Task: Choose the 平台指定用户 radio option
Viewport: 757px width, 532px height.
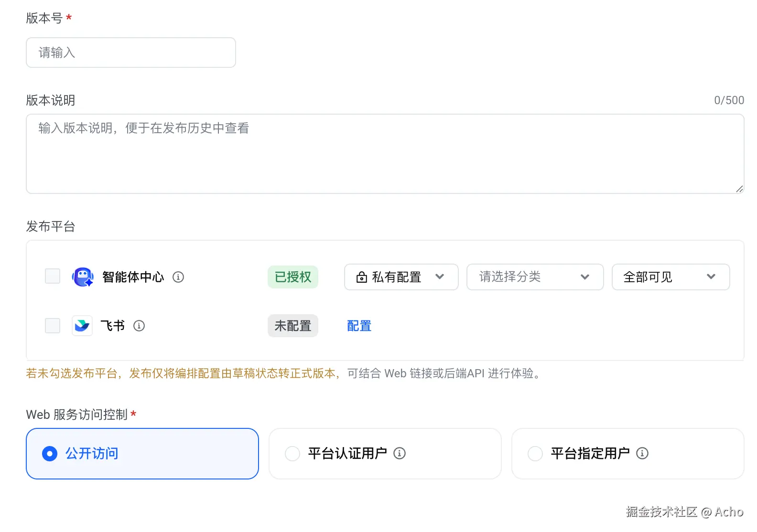Action: click(x=535, y=454)
